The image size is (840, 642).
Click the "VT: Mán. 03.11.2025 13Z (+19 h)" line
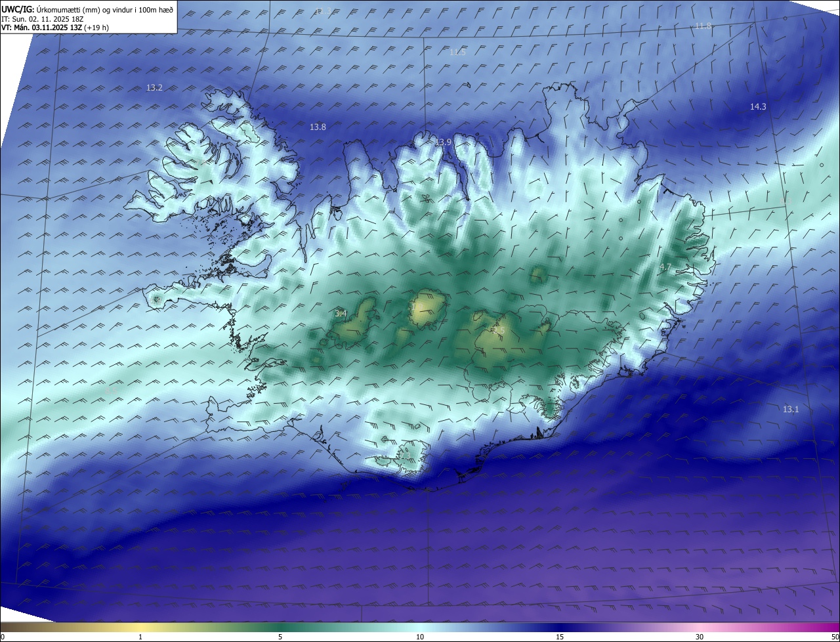click(x=56, y=28)
